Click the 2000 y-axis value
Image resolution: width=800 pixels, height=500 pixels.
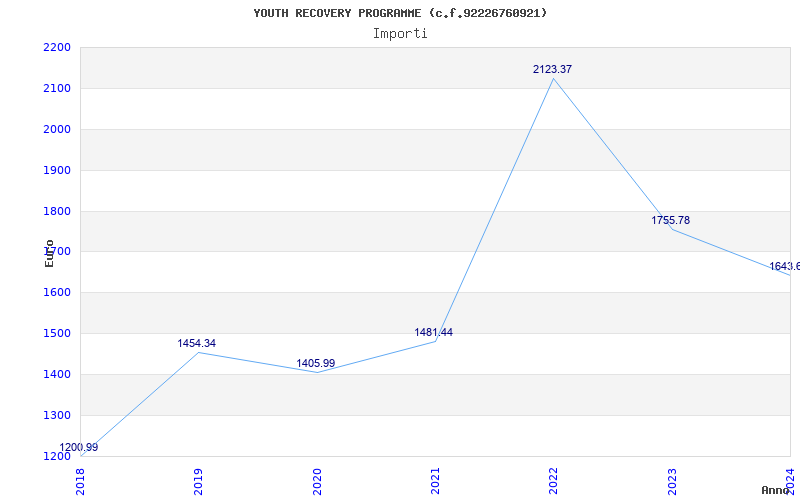[57, 129]
